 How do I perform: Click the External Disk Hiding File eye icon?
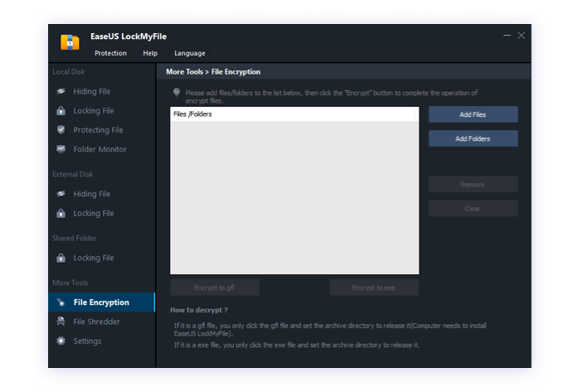pos(61,194)
